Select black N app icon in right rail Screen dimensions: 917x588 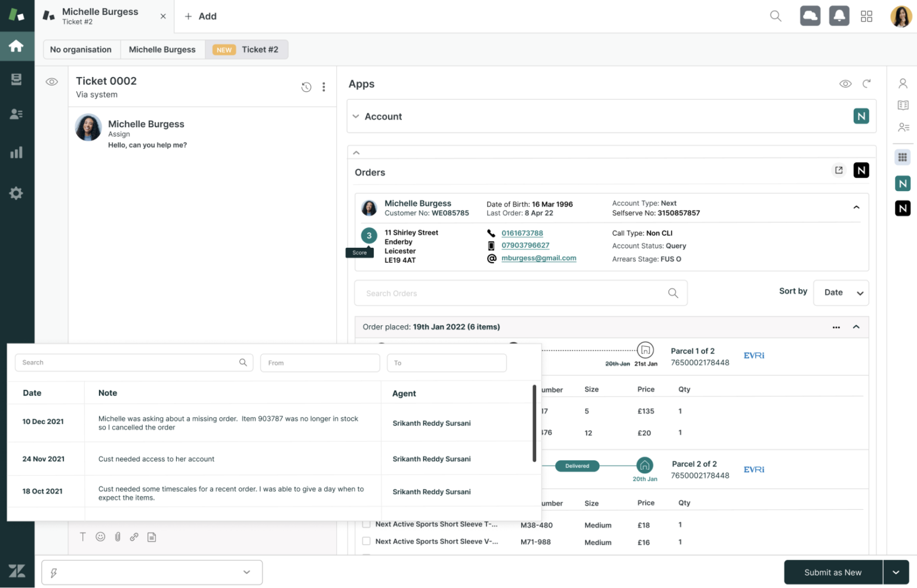(903, 208)
